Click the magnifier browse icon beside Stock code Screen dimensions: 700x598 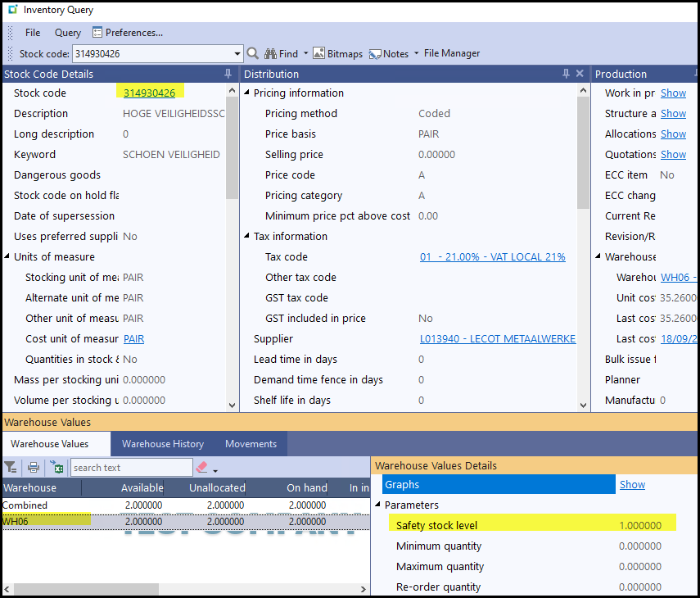253,54
